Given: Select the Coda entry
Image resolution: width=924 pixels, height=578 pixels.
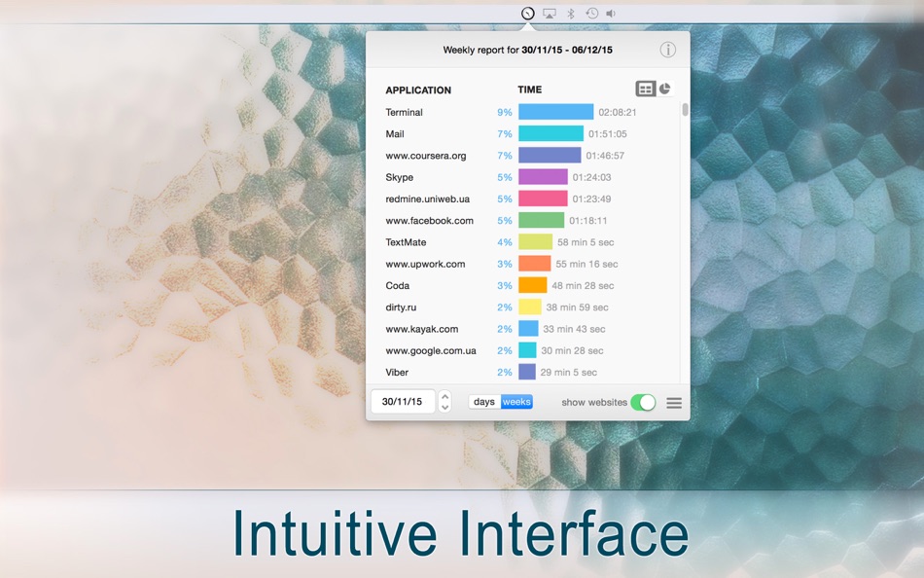Looking at the screenshot, I should [397, 285].
